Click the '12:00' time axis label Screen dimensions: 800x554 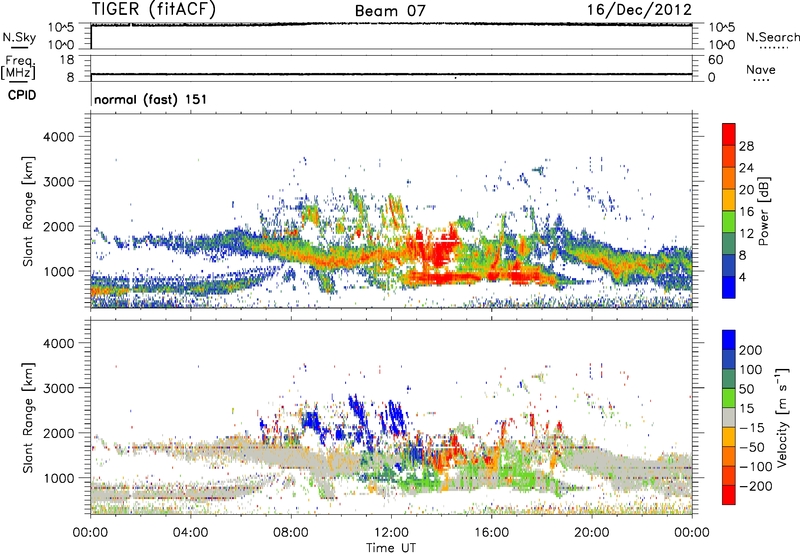point(391,533)
